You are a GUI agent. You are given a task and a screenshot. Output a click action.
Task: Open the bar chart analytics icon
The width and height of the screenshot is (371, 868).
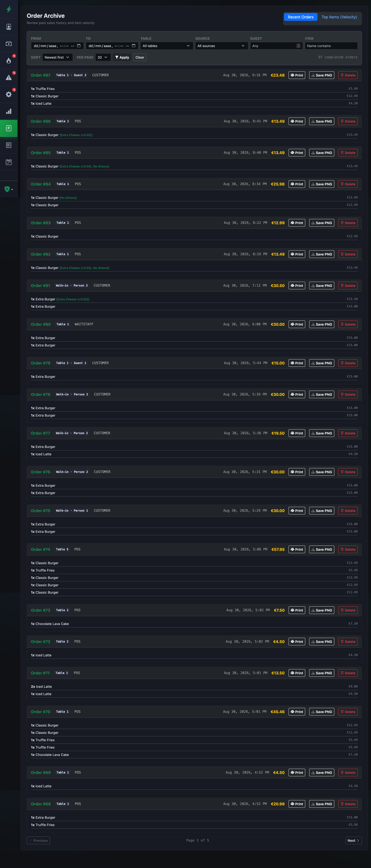[9, 111]
